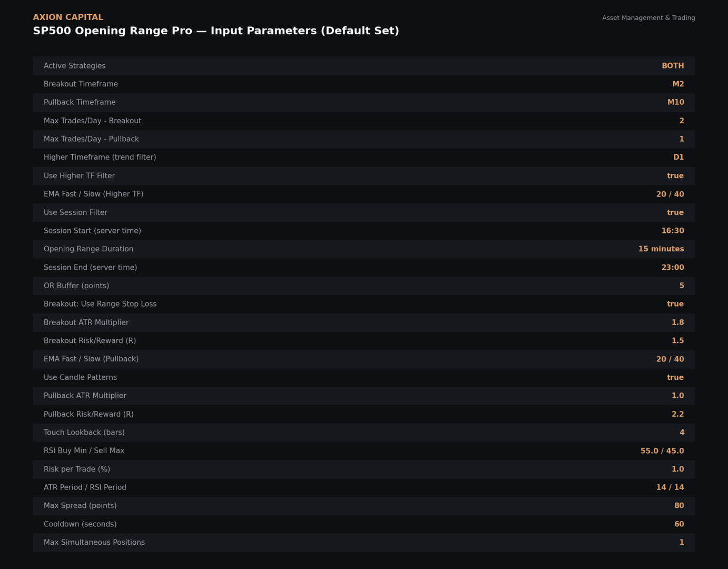Select the Cooldown seconds 60 value
This screenshot has width=728, height=569.
(x=679, y=524)
